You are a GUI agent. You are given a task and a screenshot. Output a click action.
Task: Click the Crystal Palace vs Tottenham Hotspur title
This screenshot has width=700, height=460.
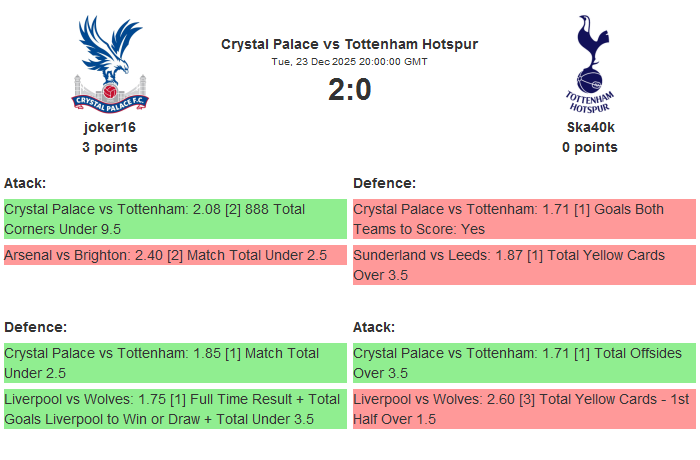tap(349, 44)
